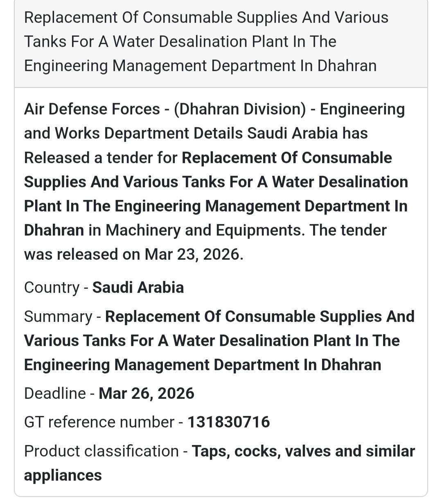Click "Air Defense Forces" in the description
This screenshot has width=442, height=504.
click(92, 109)
